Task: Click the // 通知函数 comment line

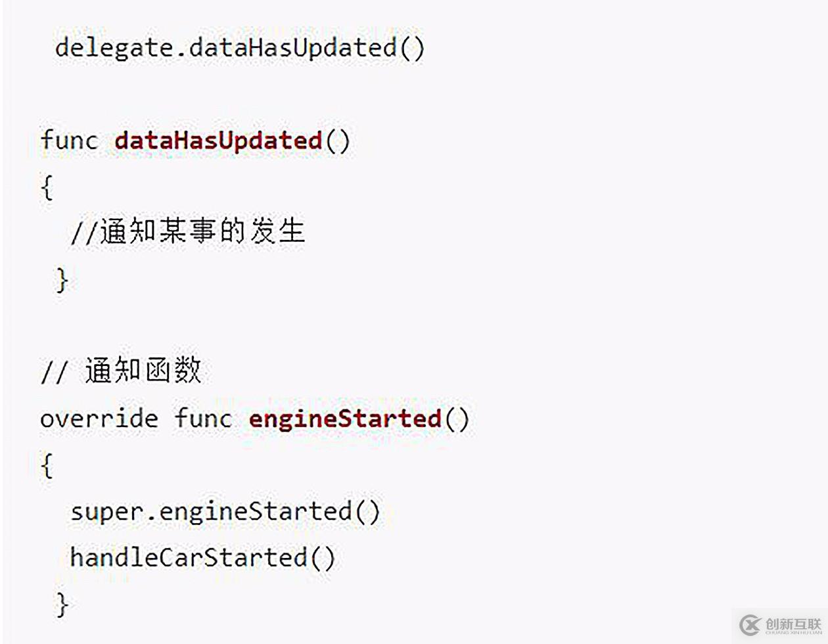Action: pos(121,371)
